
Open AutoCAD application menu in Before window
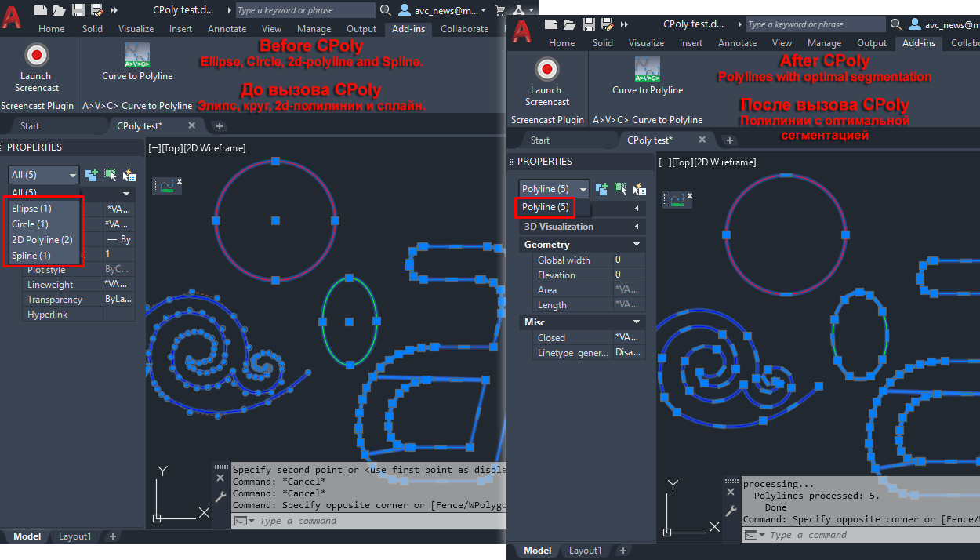[12, 16]
